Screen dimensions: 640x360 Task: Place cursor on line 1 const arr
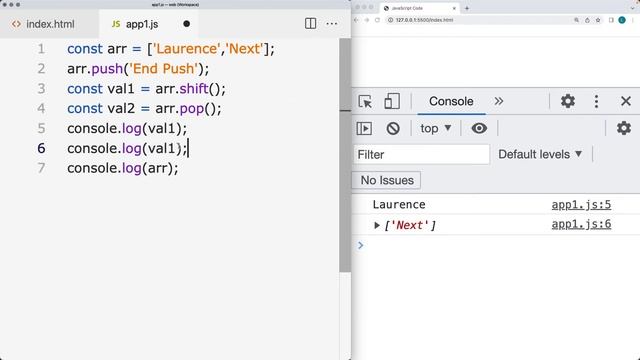tap(171, 49)
